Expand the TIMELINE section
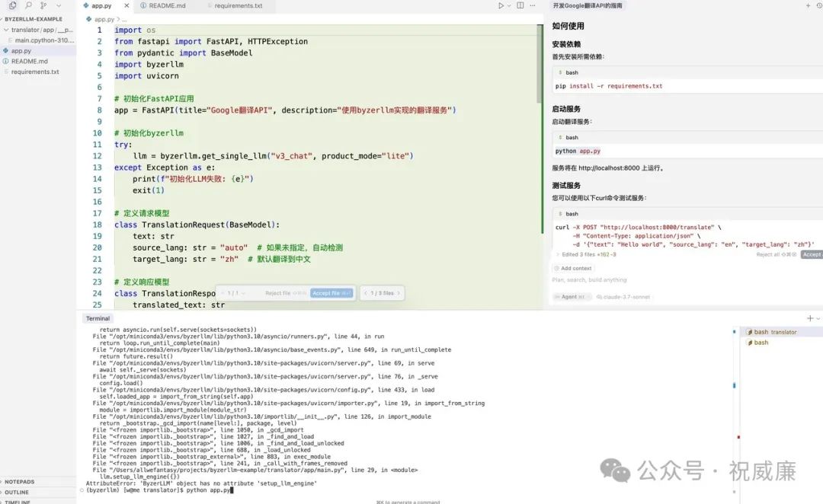This screenshot has width=823, height=504. click(18, 502)
